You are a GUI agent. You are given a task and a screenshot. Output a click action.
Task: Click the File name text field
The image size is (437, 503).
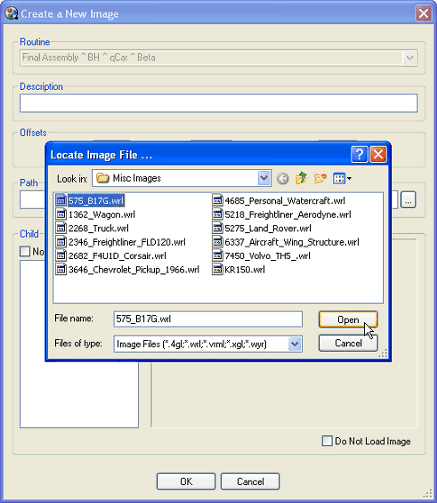pyautogui.click(x=208, y=319)
